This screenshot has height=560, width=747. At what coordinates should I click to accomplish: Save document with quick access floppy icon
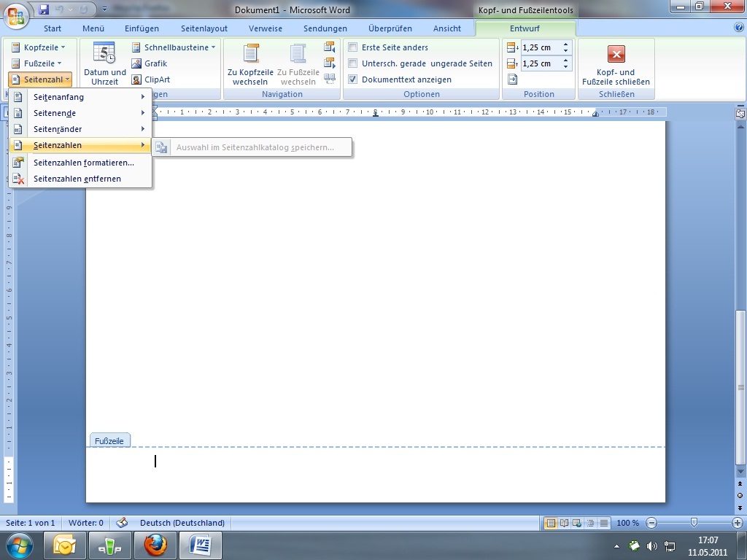coord(44,9)
